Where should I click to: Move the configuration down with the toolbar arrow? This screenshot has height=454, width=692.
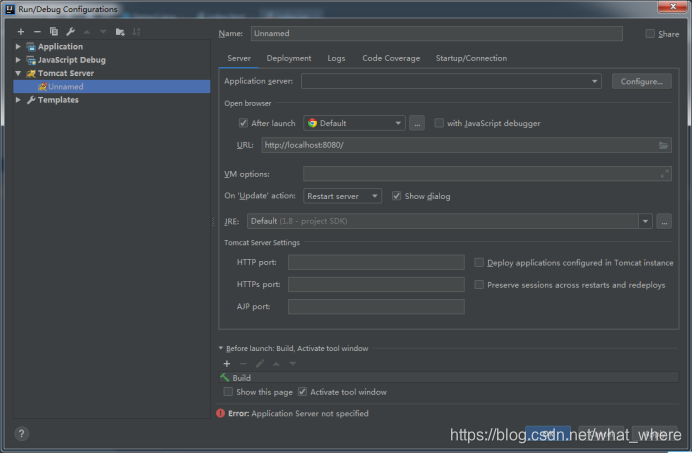coord(103,32)
